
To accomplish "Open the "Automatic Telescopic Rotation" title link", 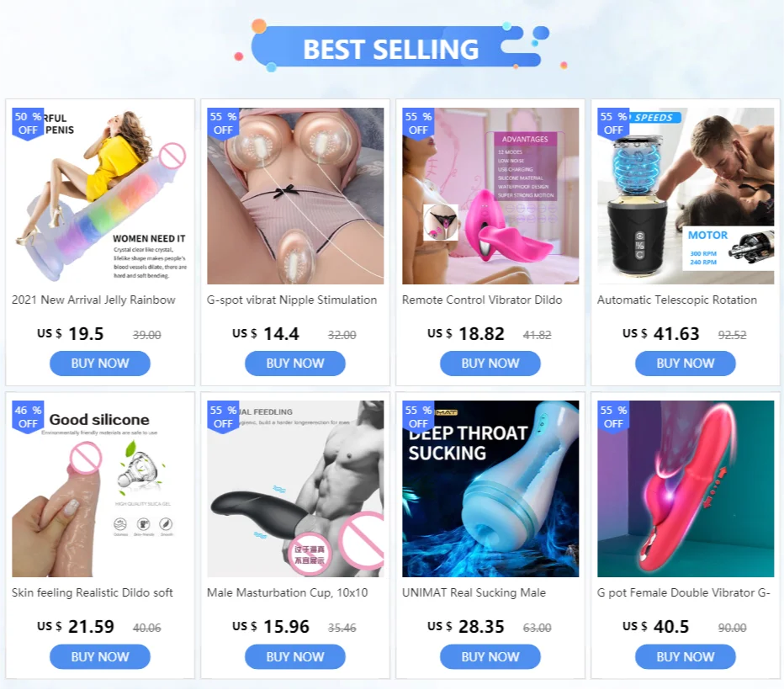I will click(677, 300).
